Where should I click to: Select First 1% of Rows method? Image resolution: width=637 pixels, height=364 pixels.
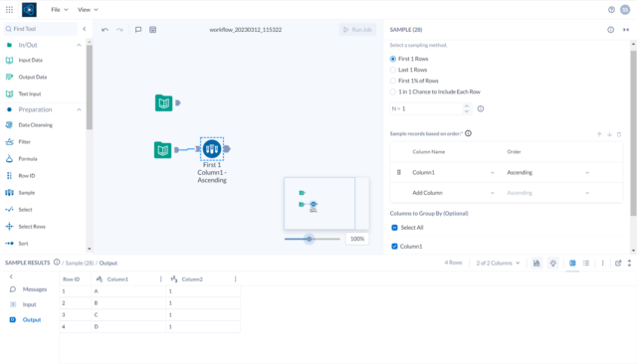pos(393,81)
